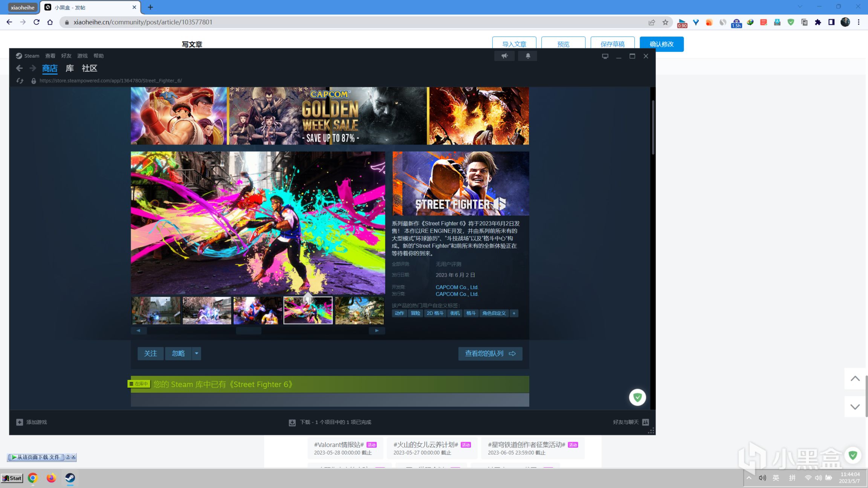Viewport: 868px width, 488px height.
Task: Open the Friends & Chat icon
Action: click(645, 422)
